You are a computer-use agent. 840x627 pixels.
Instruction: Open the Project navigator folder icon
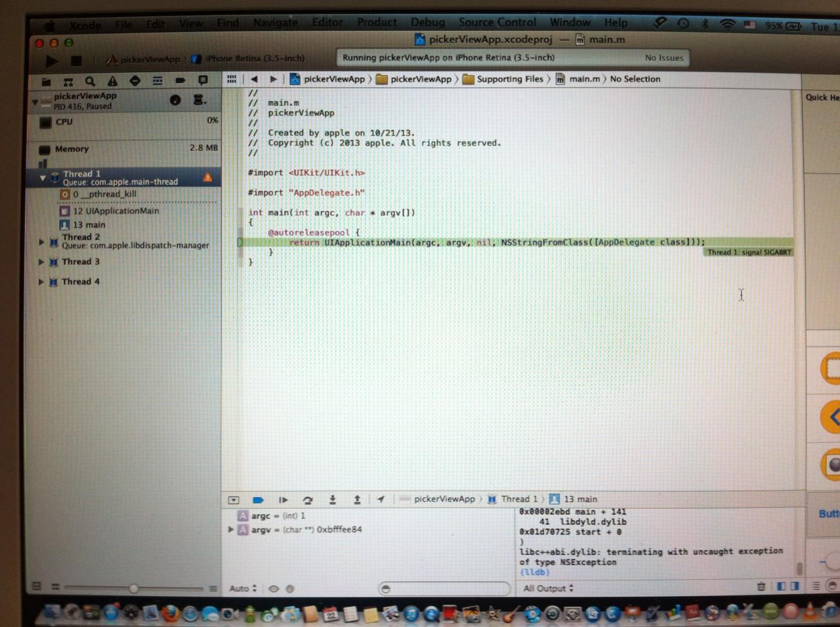pyautogui.click(x=46, y=81)
